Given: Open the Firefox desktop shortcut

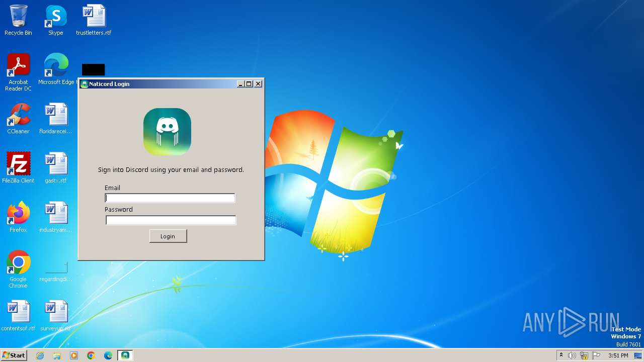Looking at the screenshot, I should pyautogui.click(x=18, y=217).
